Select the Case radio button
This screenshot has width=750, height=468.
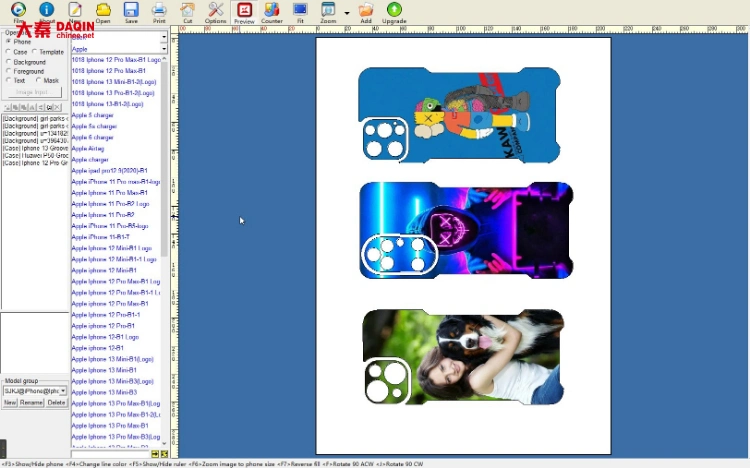(x=9, y=52)
